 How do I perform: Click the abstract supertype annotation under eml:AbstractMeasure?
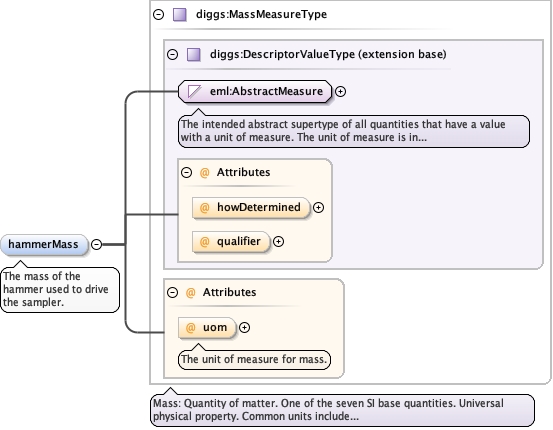(354, 131)
